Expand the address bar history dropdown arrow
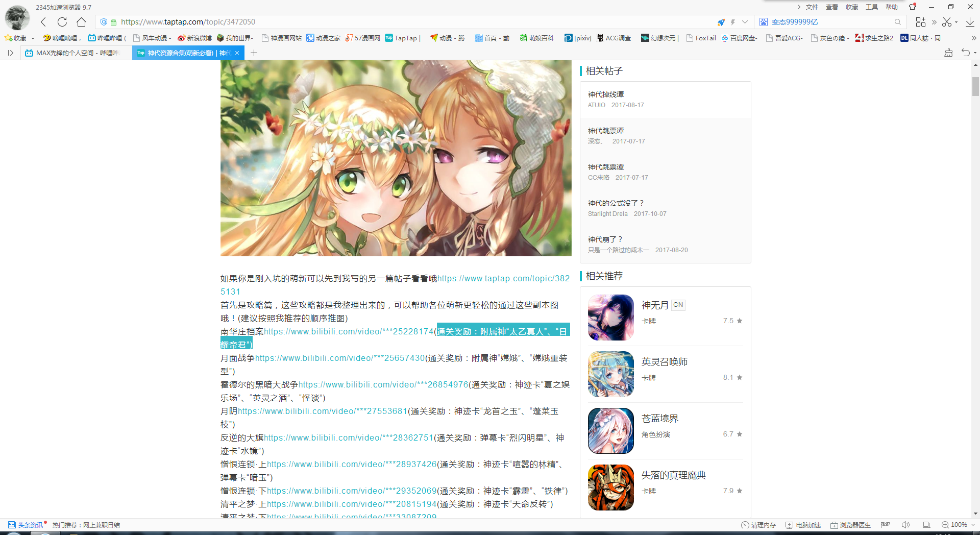The height and width of the screenshot is (535, 980). pyautogui.click(x=745, y=22)
